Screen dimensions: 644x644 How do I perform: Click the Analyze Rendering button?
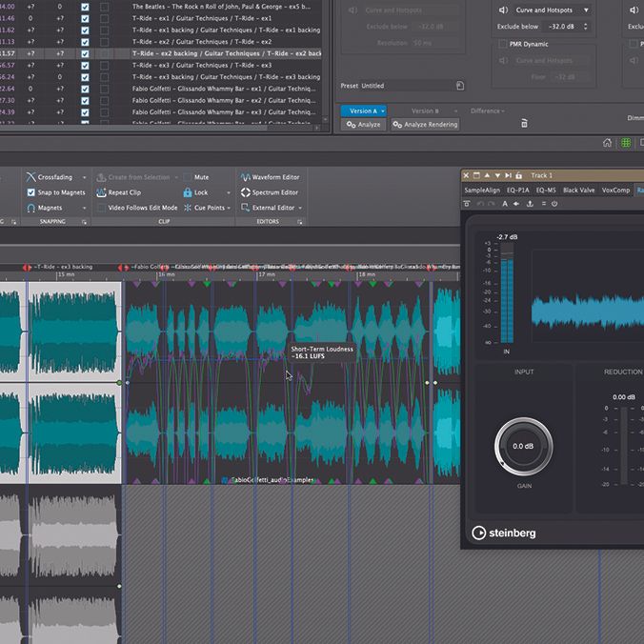pos(425,125)
